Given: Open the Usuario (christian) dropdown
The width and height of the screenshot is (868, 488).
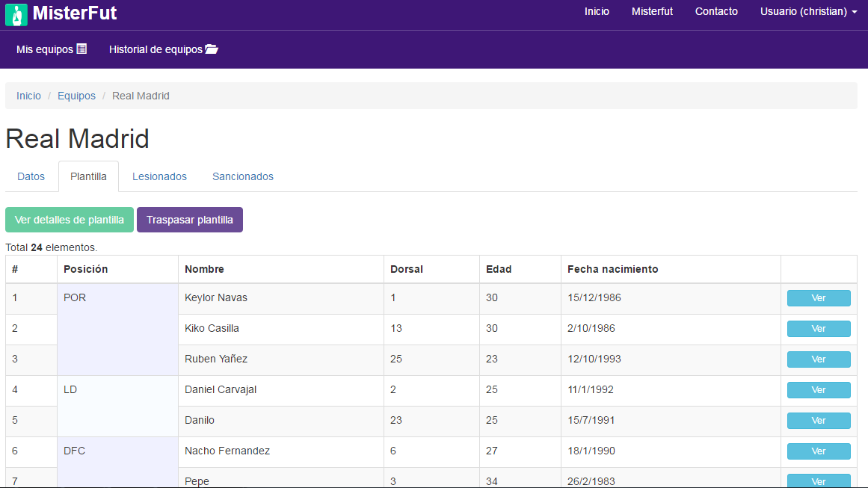Looking at the screenshot, I should pyautogui.click(x=808, y=12).
